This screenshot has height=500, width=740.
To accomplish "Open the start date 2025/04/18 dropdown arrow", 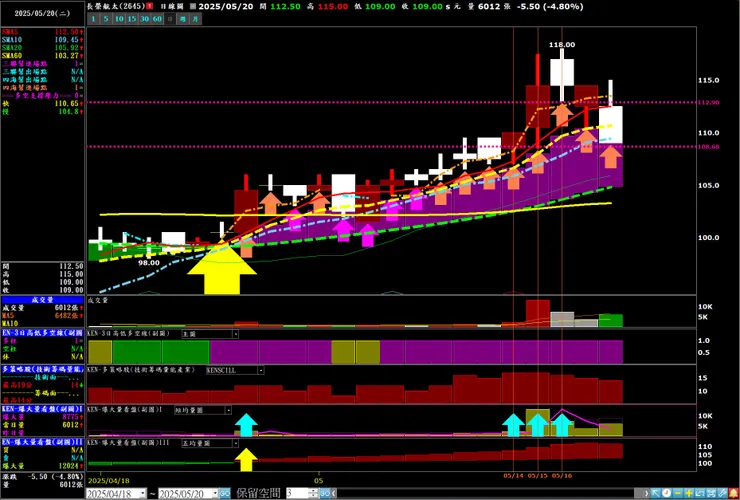I will click(x=143, y=493).
